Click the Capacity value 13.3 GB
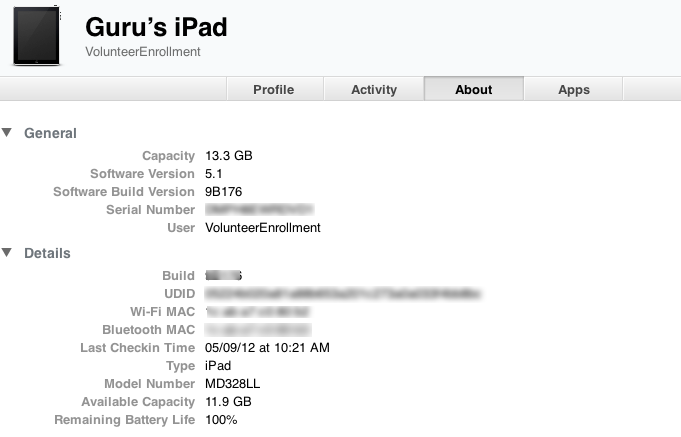This screenshot has height=437, width=681. (229, 156)
